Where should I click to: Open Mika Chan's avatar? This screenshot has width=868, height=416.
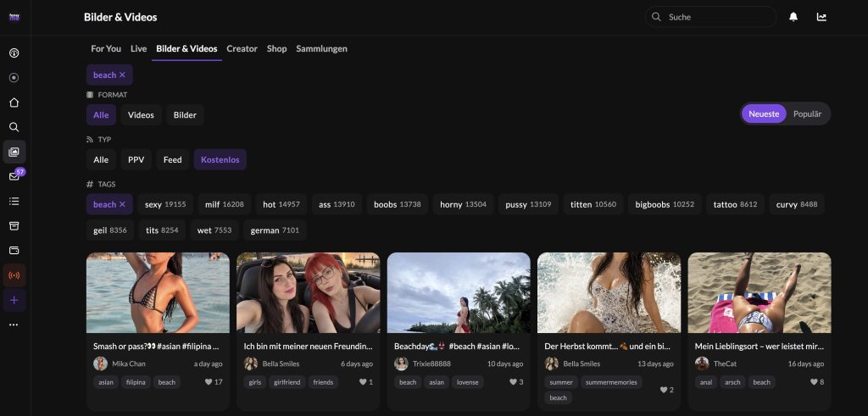pos(100,363)
